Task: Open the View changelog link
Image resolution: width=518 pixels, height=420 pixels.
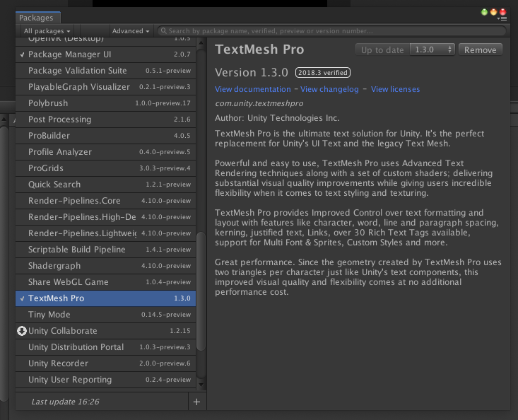Action: 329,89
